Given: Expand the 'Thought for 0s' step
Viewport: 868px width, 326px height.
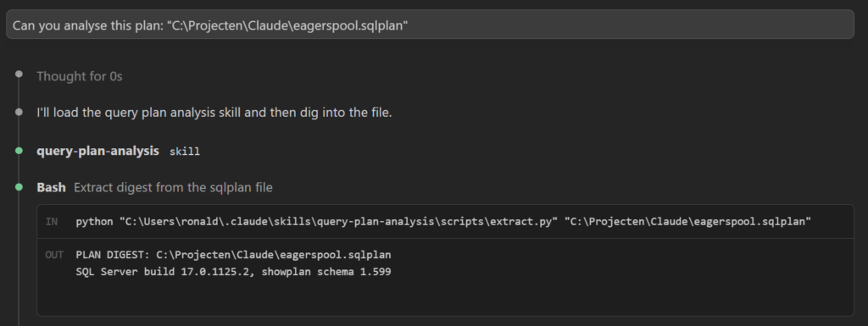Looking at the screenshot, I should pyautogui.click(x=79, y=76).
